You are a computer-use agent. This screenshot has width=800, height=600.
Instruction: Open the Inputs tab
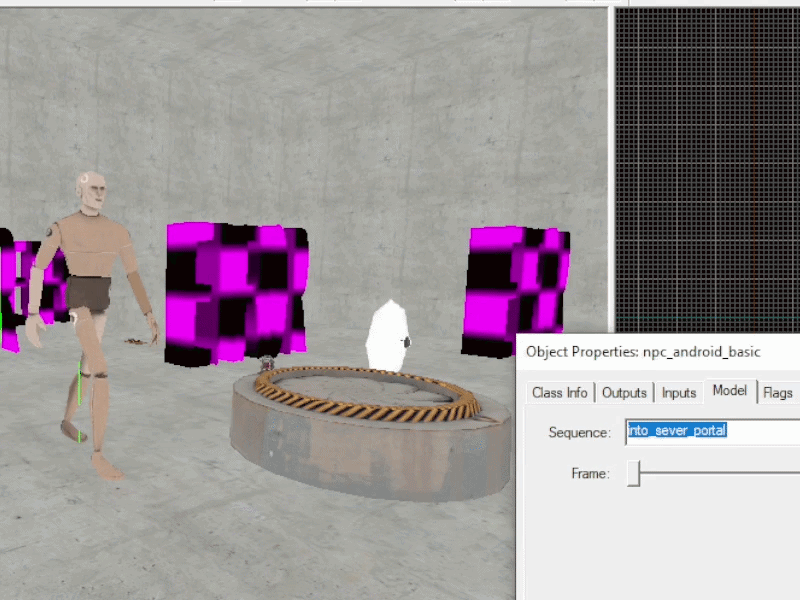click(679, 392)
